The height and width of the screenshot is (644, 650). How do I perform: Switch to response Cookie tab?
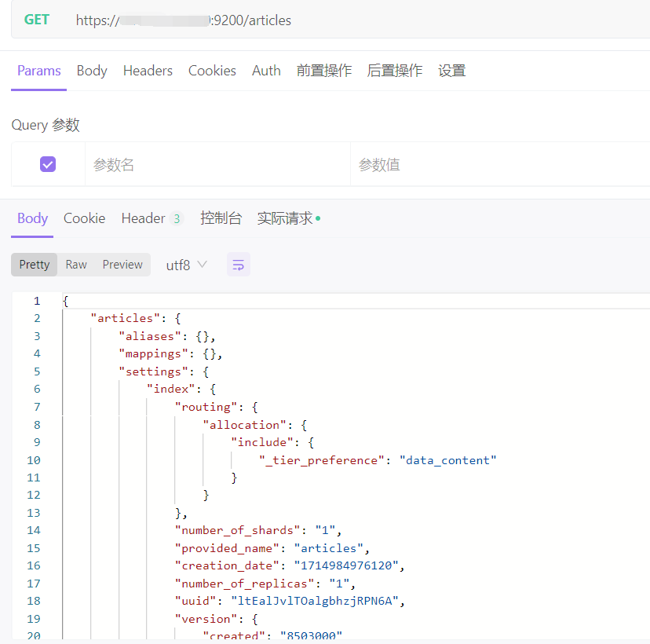tap(84, 218)
